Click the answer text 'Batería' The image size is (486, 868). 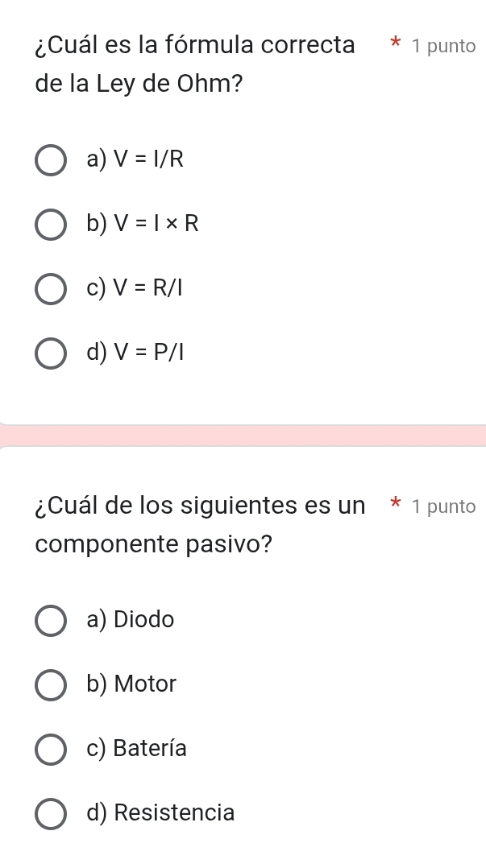tap(150, 749)
